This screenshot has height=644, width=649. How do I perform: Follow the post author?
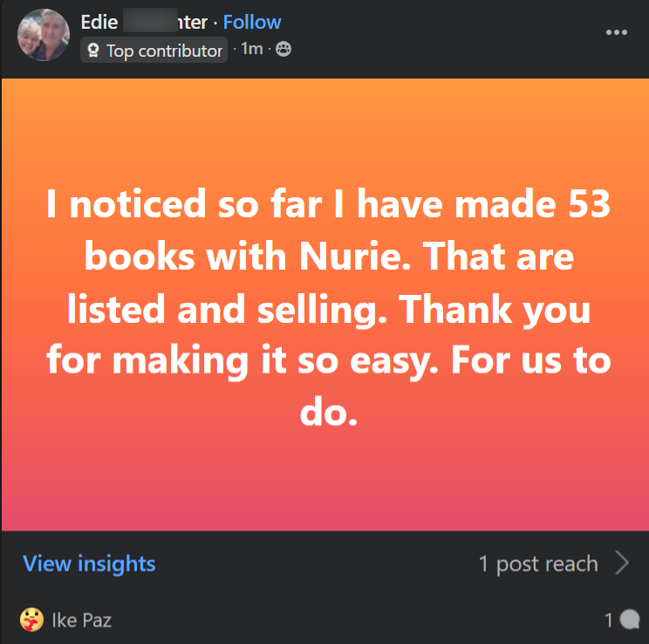[252, 22]
